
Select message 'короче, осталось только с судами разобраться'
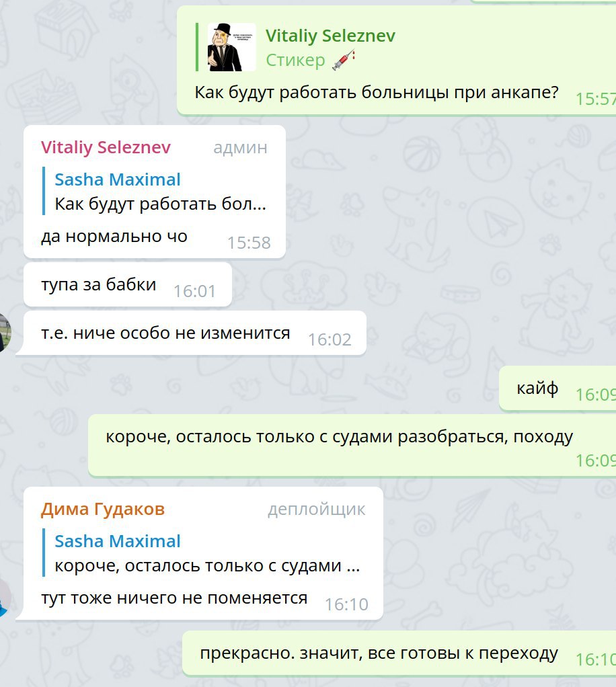pos(340,437)
